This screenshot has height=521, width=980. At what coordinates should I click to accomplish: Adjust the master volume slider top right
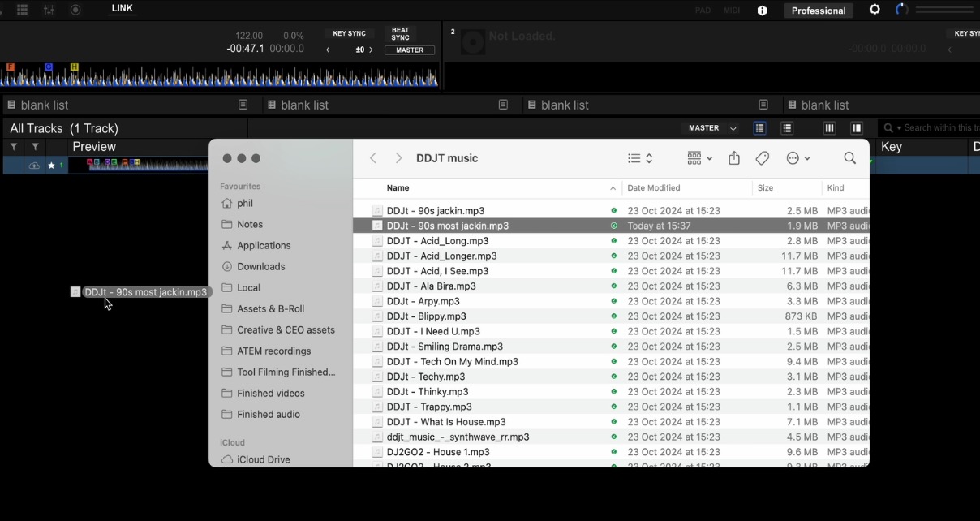tap(945, 10)
